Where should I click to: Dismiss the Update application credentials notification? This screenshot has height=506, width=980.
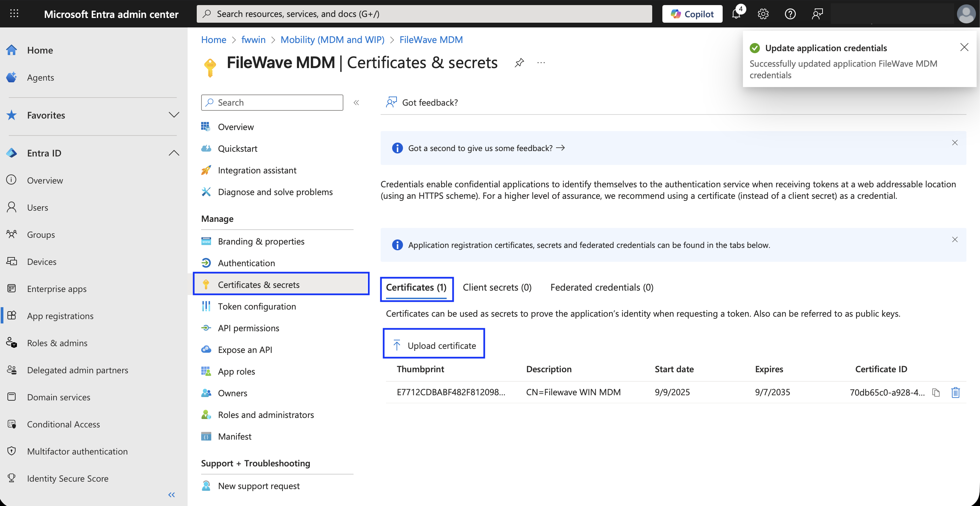pos(964,47)
